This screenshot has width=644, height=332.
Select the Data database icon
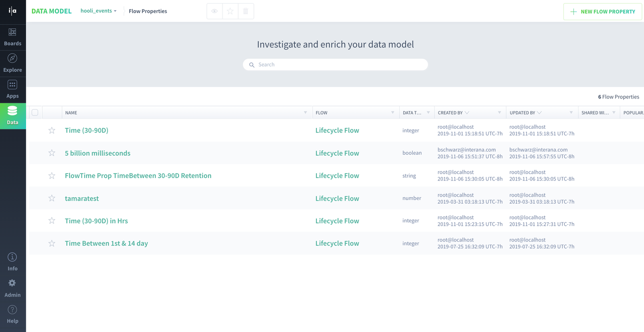coord(13,111)
